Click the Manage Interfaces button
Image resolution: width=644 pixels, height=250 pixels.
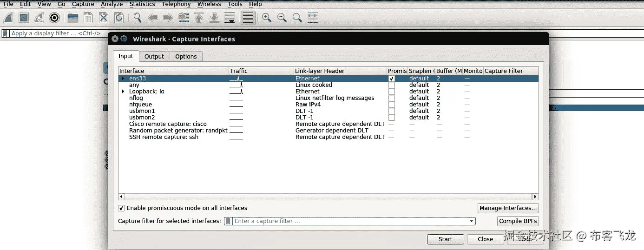coord(508,208)
